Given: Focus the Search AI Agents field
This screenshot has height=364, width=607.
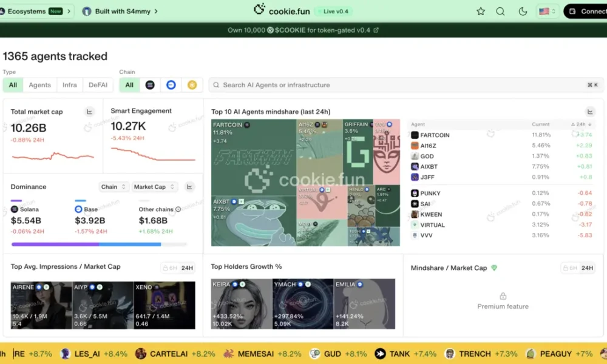Looking at the screenshot, I should point(405,85).
